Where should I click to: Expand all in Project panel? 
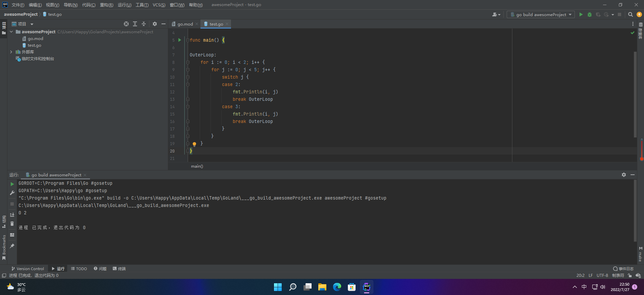click(135, 24)
